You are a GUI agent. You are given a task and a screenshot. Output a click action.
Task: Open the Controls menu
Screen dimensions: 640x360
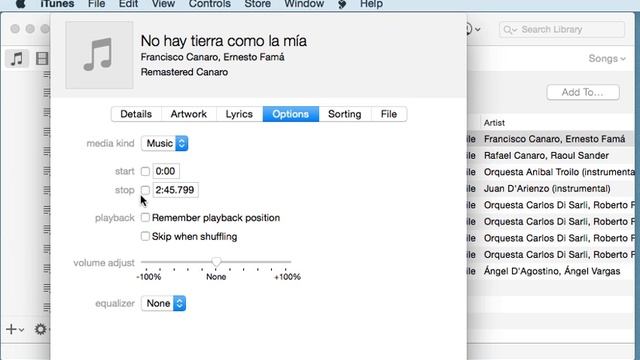coord(210,4)
